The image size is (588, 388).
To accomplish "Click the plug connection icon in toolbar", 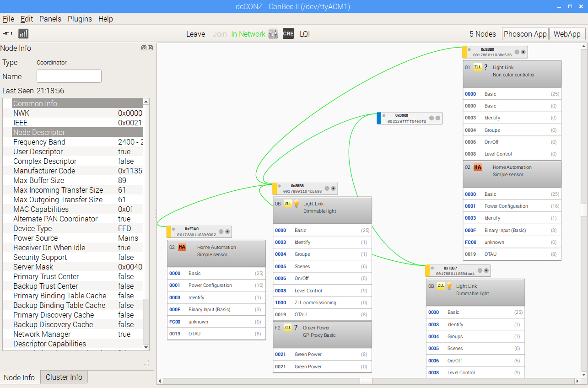I will click(8, 33).
